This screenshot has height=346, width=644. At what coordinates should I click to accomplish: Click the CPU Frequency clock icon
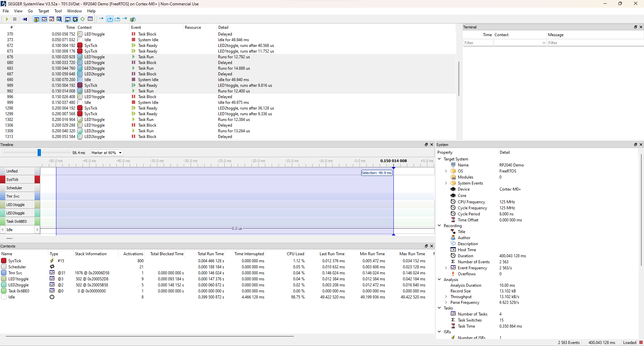tap(453, 202)
